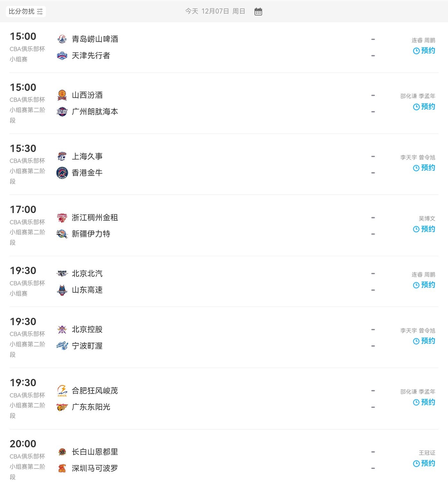Open the 宁波町渥 team entry

87,346
